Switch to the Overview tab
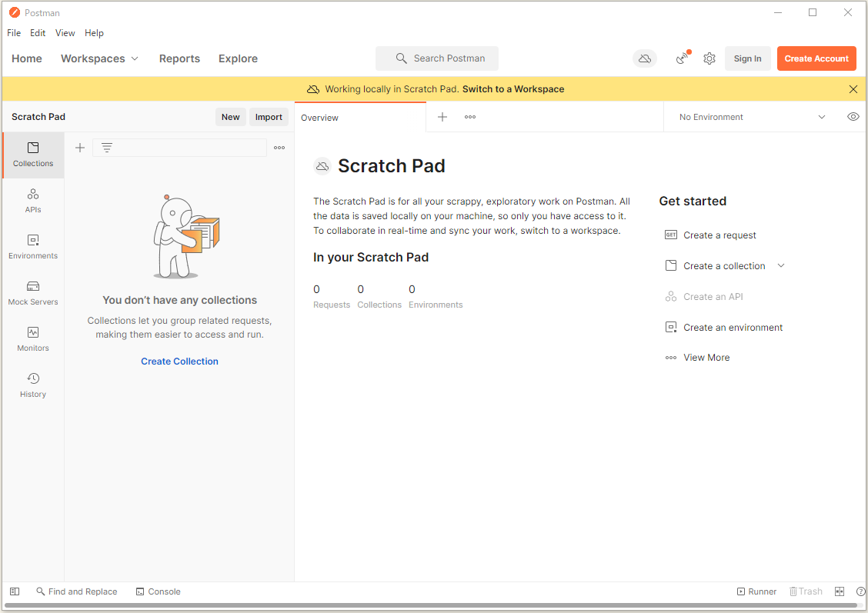This screenshot has width=868, height=613. 319,117
